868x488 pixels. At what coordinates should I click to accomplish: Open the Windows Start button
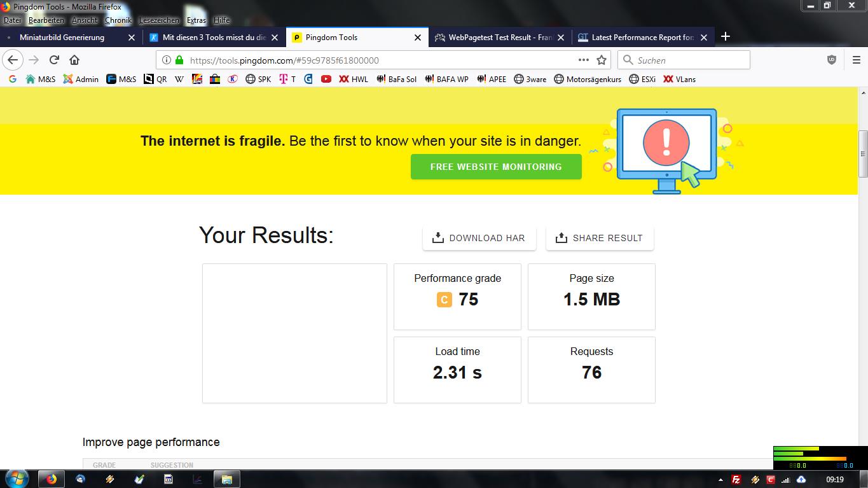click(x=16, y=478)
